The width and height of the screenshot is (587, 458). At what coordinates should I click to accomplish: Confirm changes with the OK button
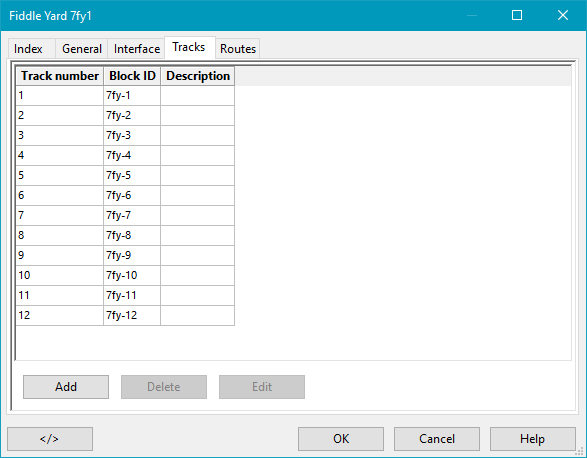(x=341, y=439)
